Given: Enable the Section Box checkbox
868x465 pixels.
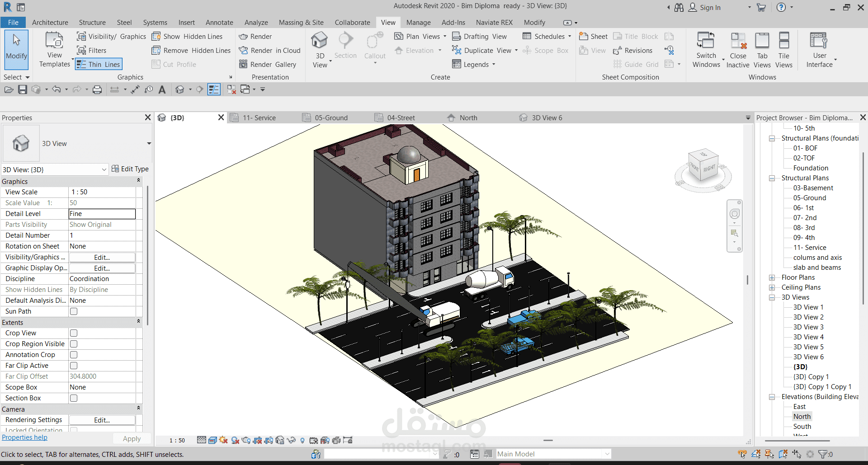Looking at the screenshot, I should pos(74,398).
